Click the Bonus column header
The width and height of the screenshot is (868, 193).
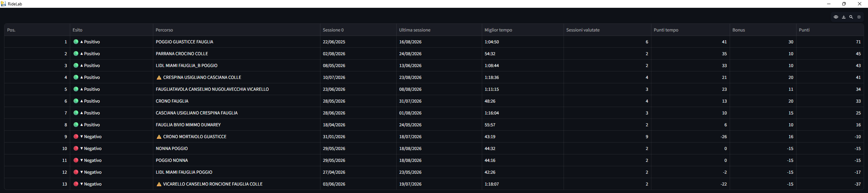click(763, 30)
